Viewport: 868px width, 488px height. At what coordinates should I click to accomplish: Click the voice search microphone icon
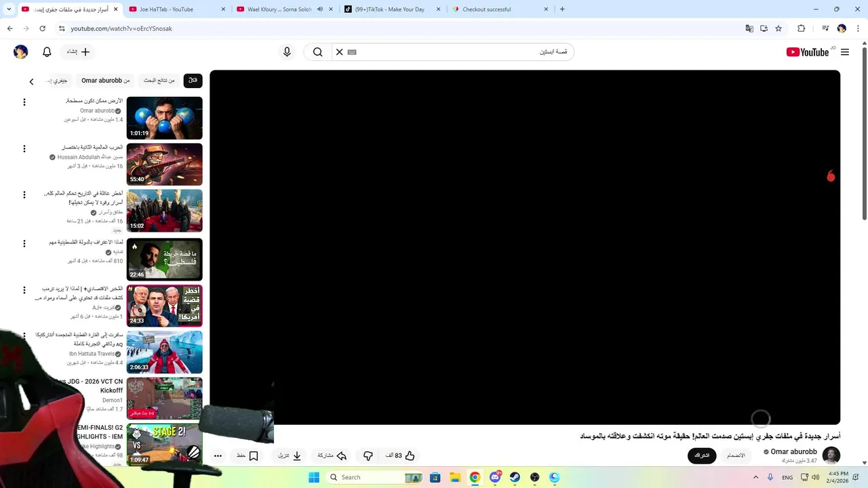point(287,52)
